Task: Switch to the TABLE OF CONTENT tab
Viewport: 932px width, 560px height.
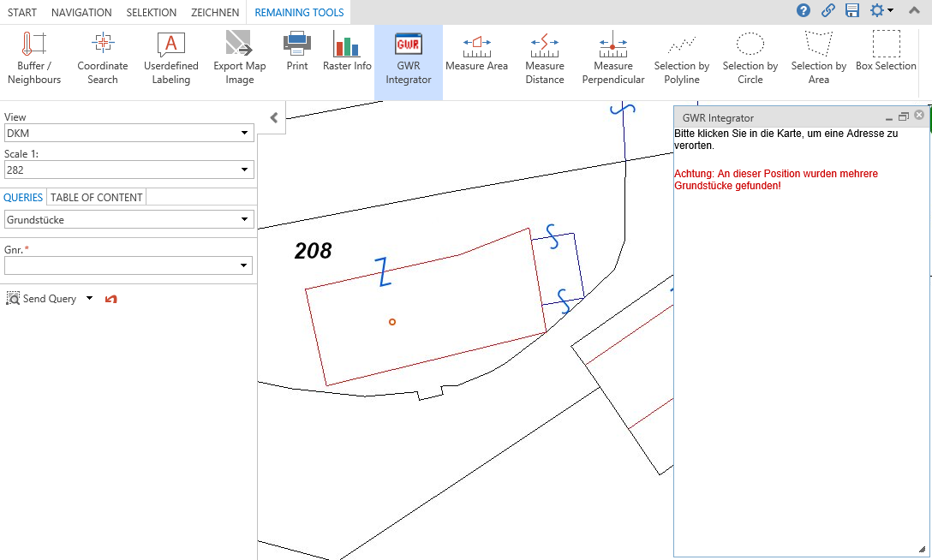Action: [x=96, y=197]
